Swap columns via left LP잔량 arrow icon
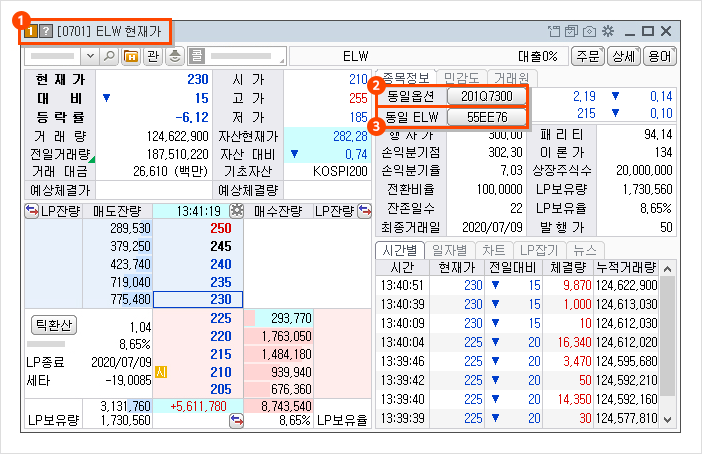702x454 pixels. [x=32, y=210]
